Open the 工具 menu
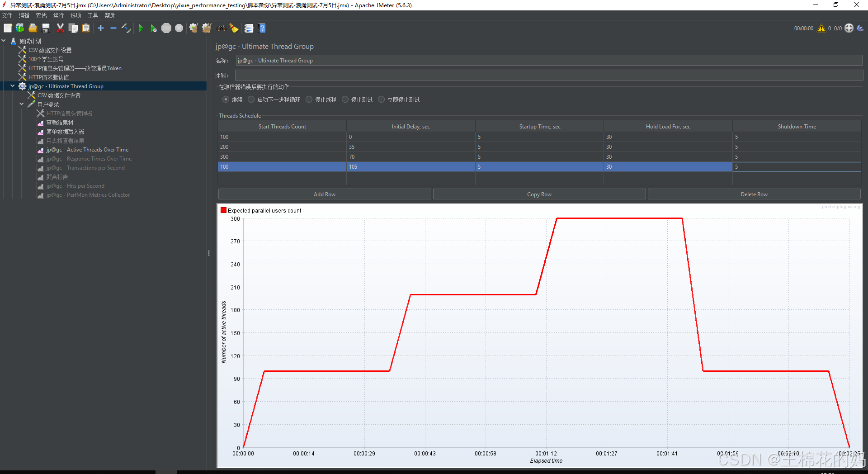This screenshot has width=868, height=474. (93, 15)
